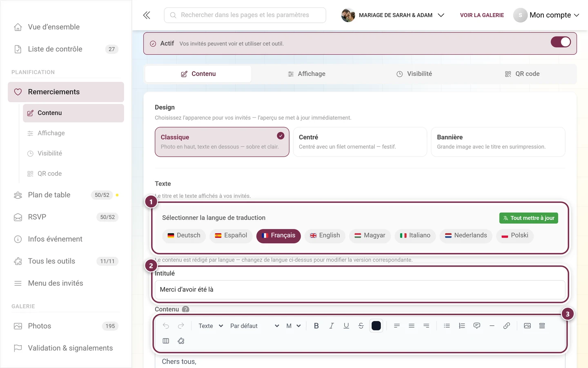The height and width of the screenshot is (368, 588).
Task: Undo the last edit in the editor
Action: 166,326
